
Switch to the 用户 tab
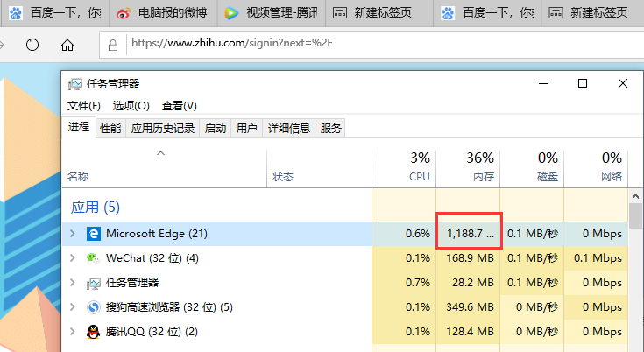tap(246, 129)
